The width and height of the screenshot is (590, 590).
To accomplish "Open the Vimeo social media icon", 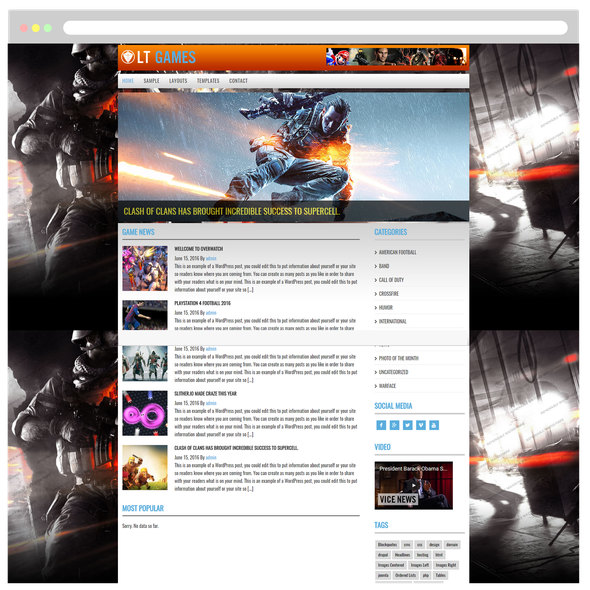I will pos(421,425).
